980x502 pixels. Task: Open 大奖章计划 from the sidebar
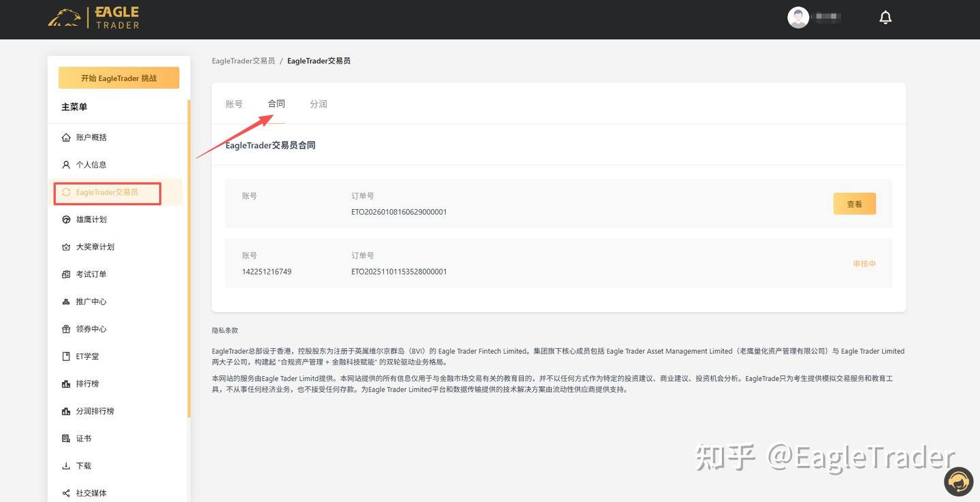65,246
